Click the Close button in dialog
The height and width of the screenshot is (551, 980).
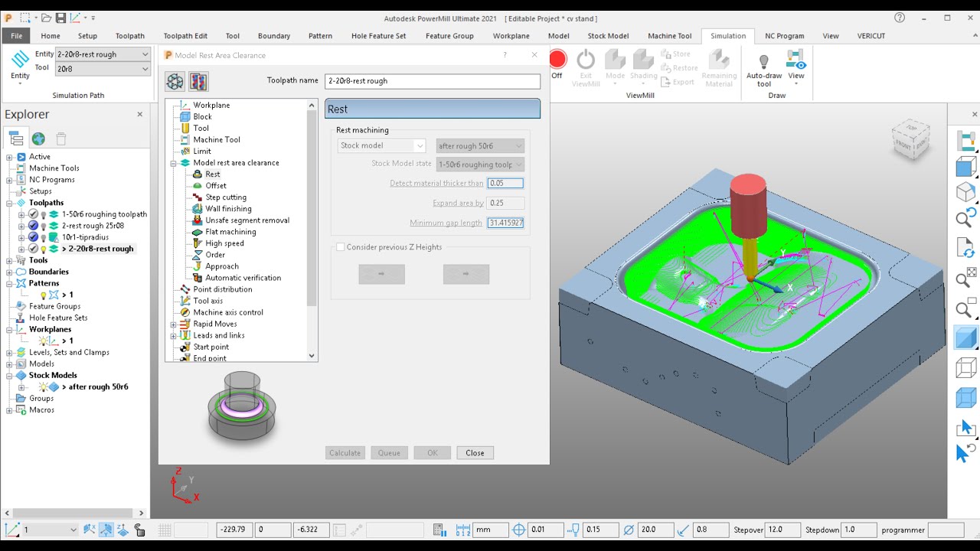click(x=475, y=453)
